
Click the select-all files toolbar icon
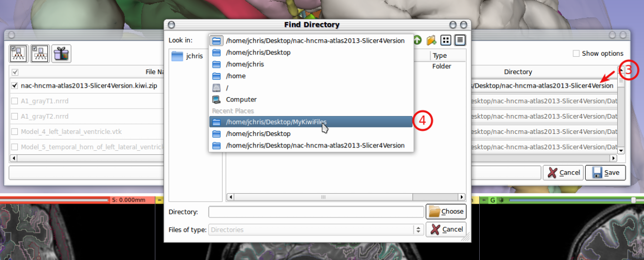(18, 53)
